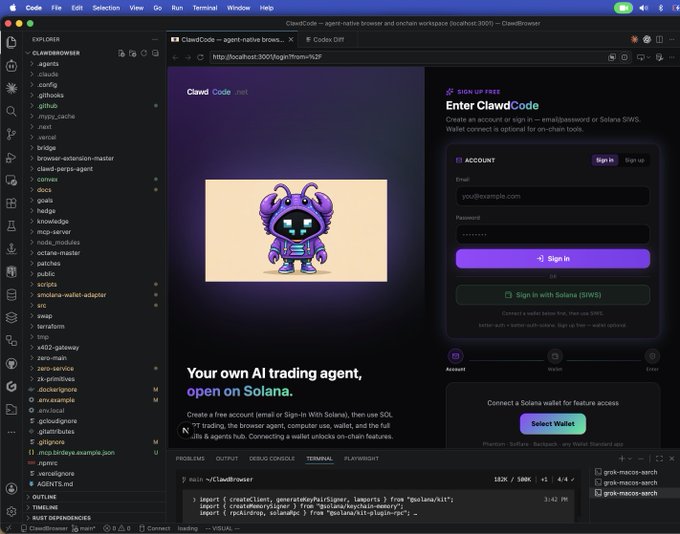Viewport: 680px width, 534px height.
Task: Switch to the DEBUG CONSOLE panel tab
Action: click(x=271, y=459)
